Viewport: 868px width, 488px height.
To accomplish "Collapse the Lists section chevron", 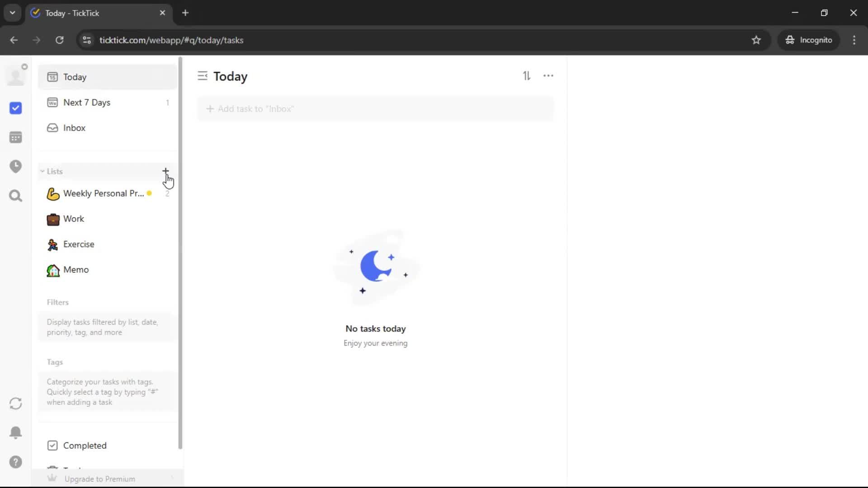I will 42,171.
